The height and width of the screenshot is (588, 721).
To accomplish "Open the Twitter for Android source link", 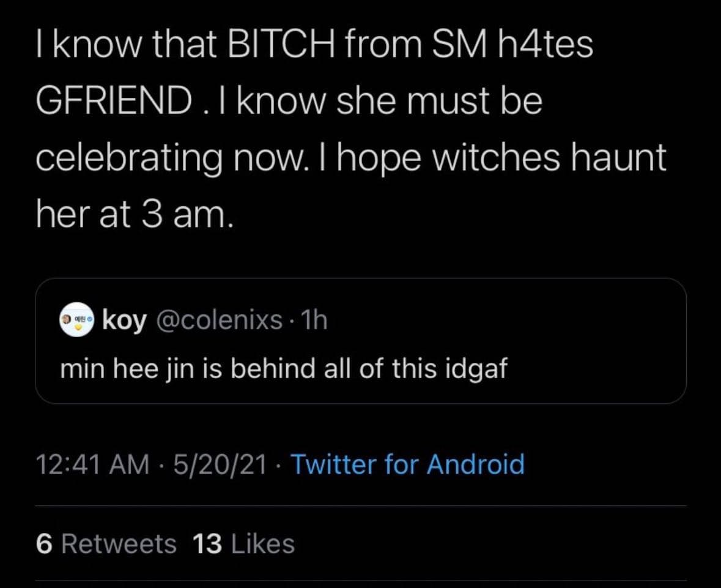I will pos(407,464).
